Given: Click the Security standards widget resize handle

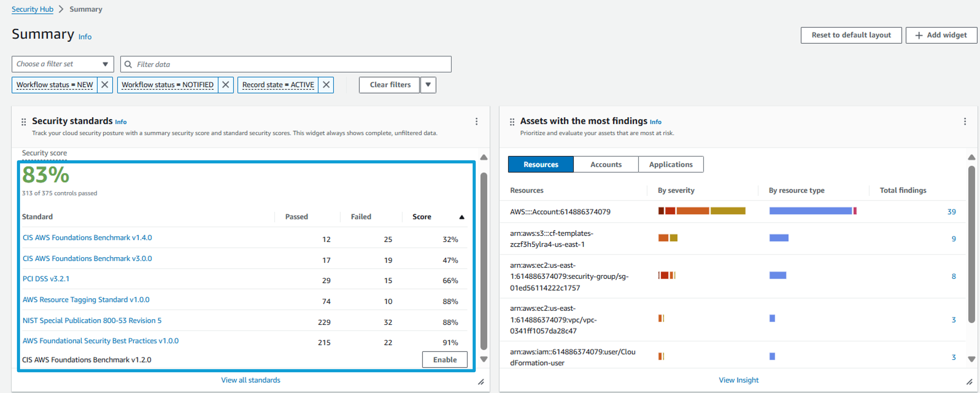Looking at the screenshot, I should click(x=481, y=382).
